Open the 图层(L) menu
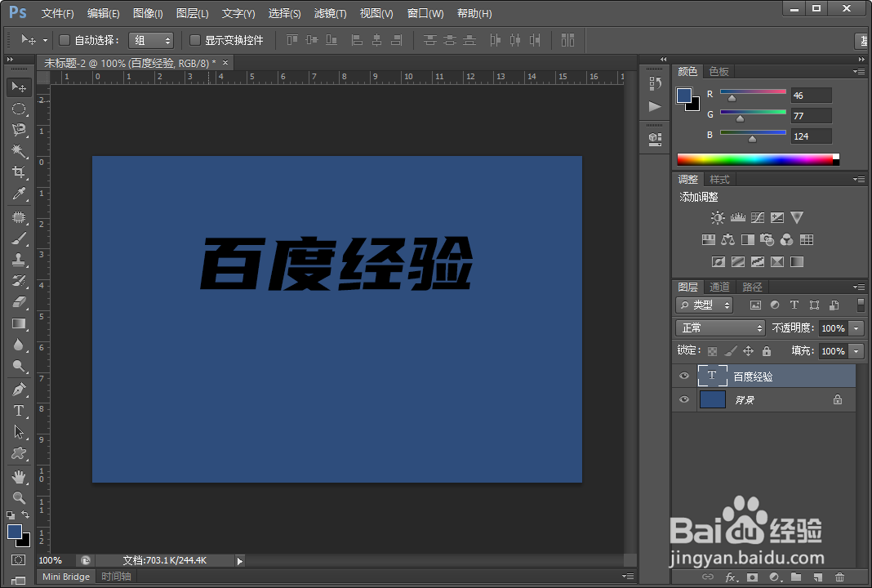 pos(193,13)
